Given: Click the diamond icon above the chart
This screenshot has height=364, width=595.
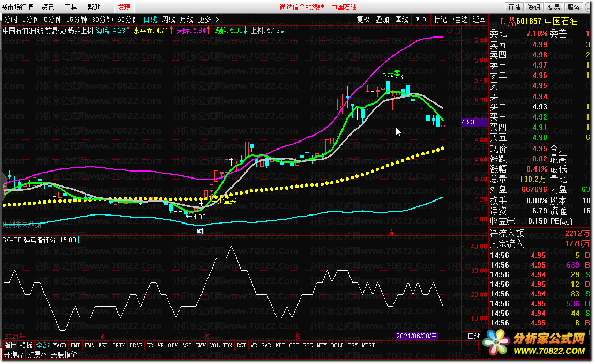Looking at the screenshot, I should click(x=450, y=31).
